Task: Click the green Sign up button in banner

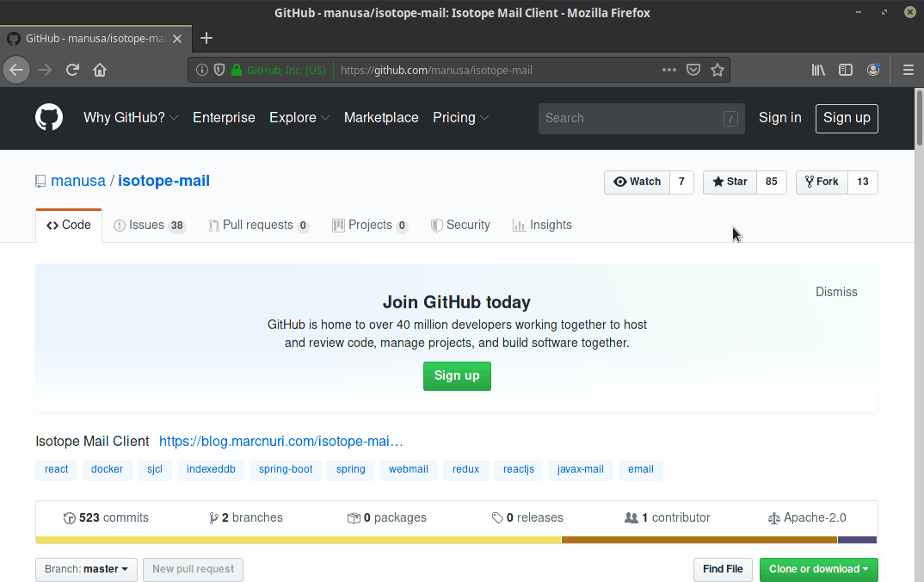Action: pyautogui.click(x=457, y=376)
